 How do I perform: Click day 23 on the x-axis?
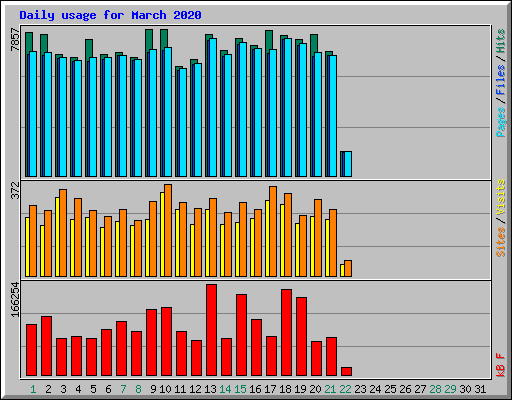[360, 389]
